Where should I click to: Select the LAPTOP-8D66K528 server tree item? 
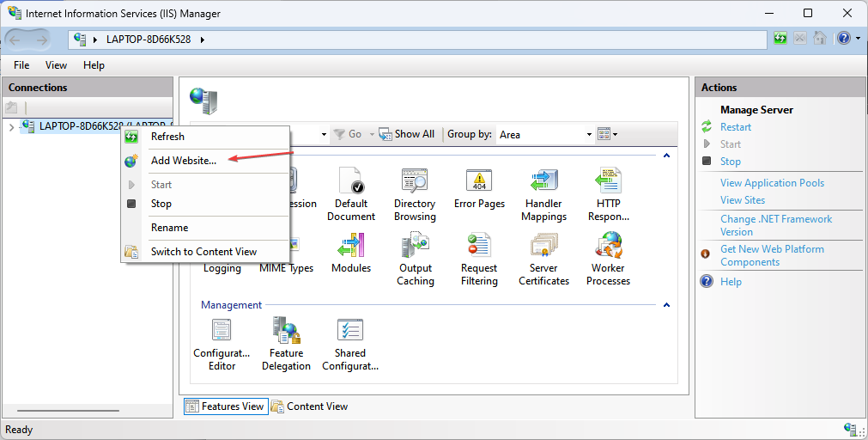point(97,126)
